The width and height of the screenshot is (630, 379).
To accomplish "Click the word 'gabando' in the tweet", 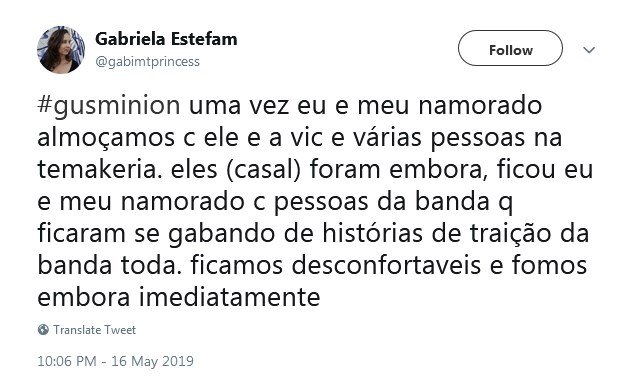I will click(221, 235).
